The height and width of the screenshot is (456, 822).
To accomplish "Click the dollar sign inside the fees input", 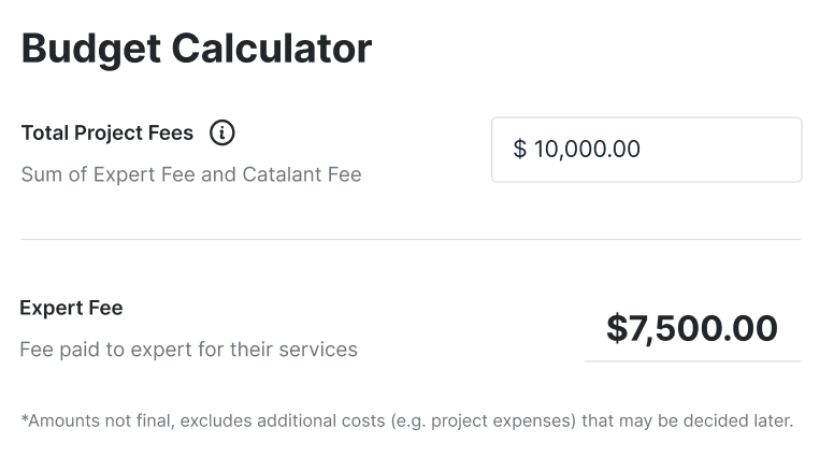I will click(x=520, y=149).
